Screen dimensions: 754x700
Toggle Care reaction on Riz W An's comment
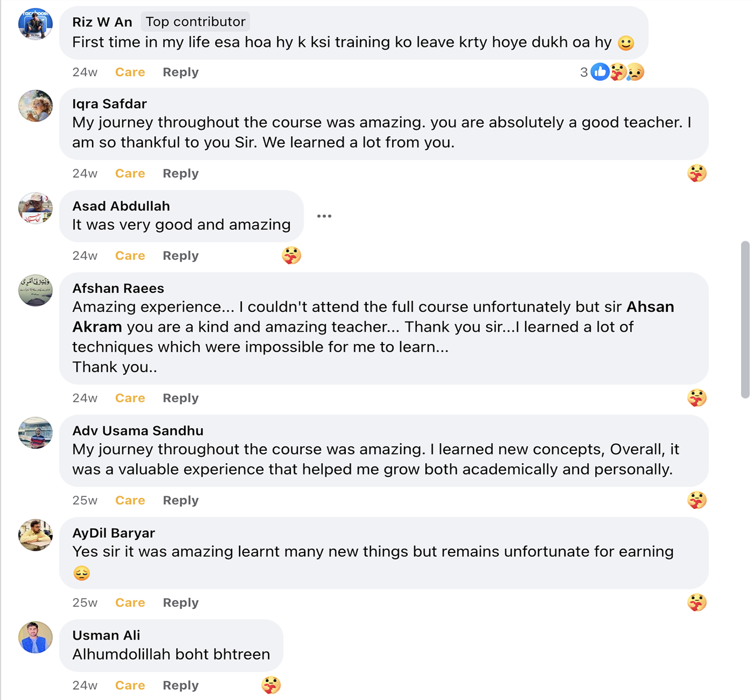(130, 72)
